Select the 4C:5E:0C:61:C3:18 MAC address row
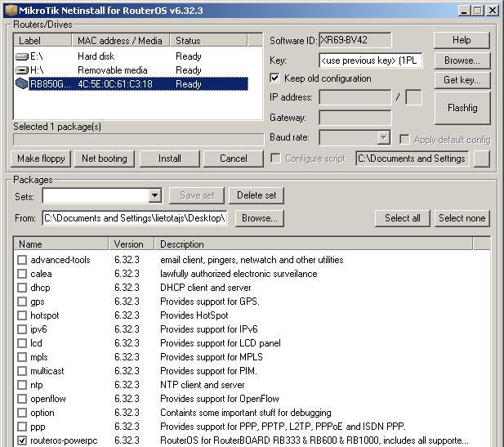The height and width of the screenshot is (447, 504). [x=132, y=84]
